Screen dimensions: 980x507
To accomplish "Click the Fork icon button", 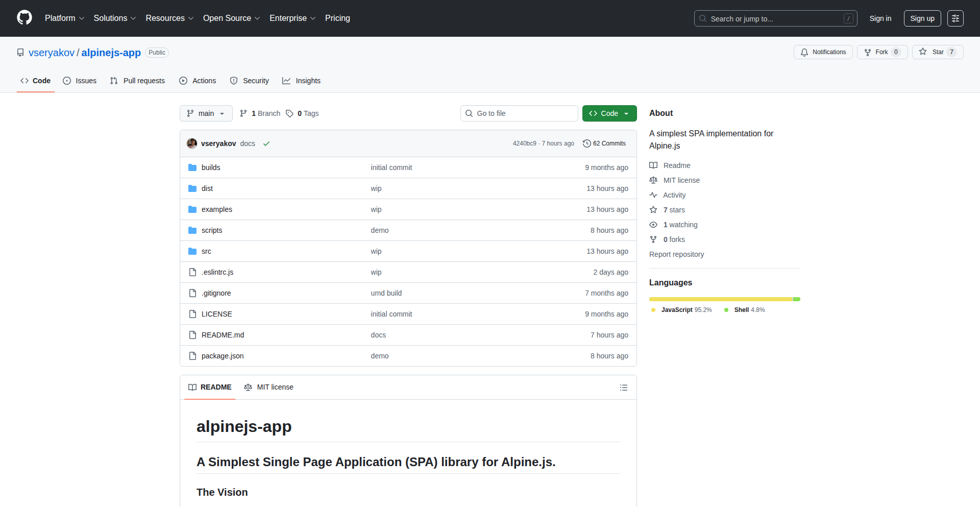I will pos(868,52).
